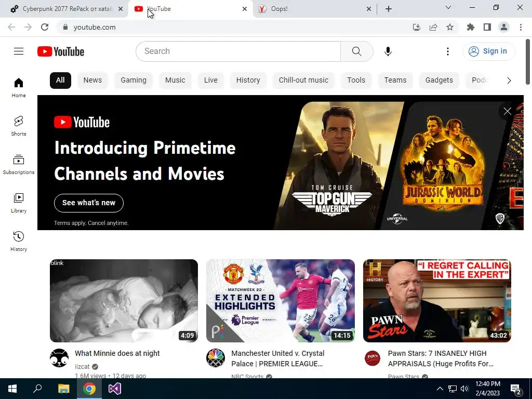
Task: Bookmark this page with star icon
Action: point(450,27)
